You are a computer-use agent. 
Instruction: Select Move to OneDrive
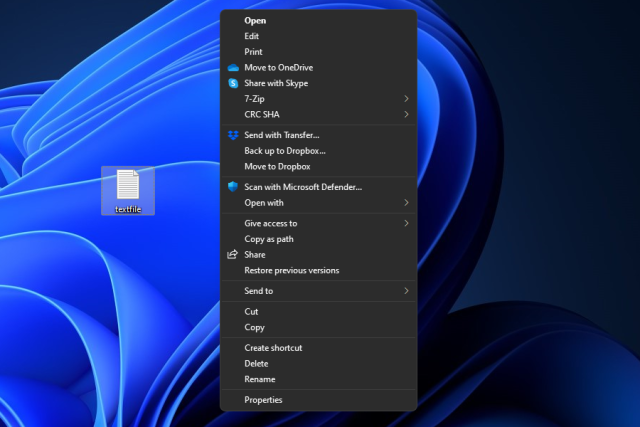point(318,68)
